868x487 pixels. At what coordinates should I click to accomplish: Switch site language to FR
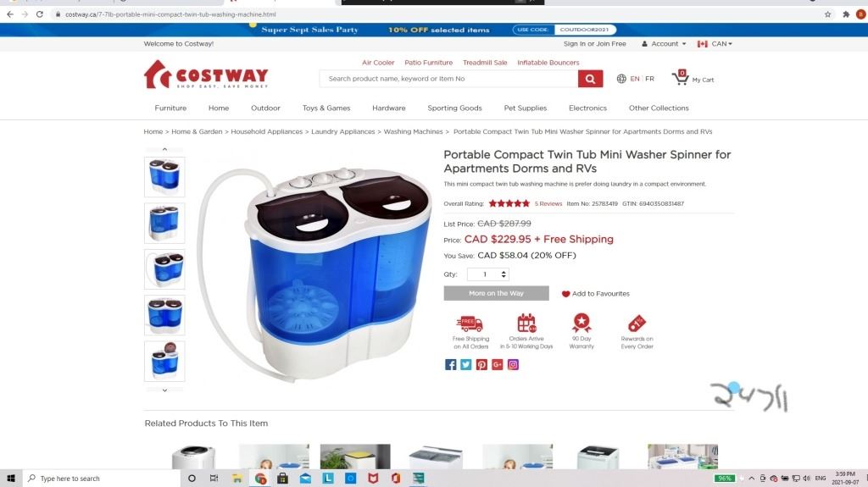tap(650, 79)
